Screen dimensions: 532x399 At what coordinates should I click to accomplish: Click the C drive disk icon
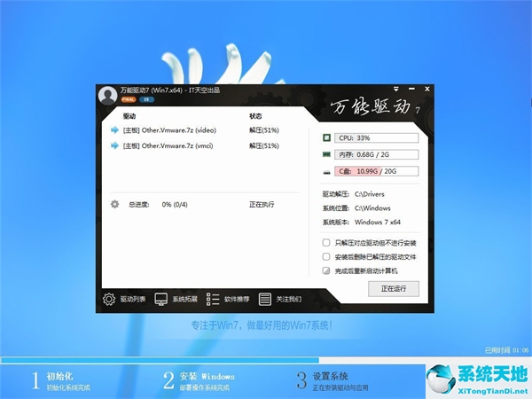326,172
